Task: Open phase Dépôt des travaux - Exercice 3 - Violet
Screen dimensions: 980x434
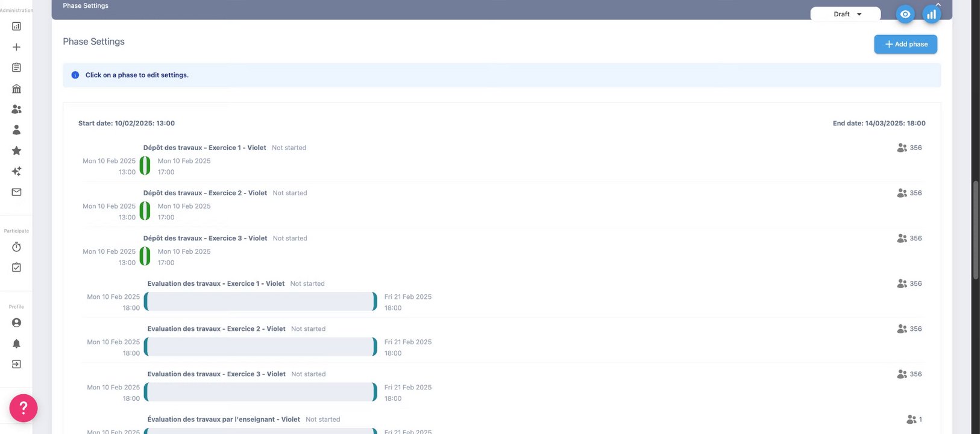Action: point(205,238)
